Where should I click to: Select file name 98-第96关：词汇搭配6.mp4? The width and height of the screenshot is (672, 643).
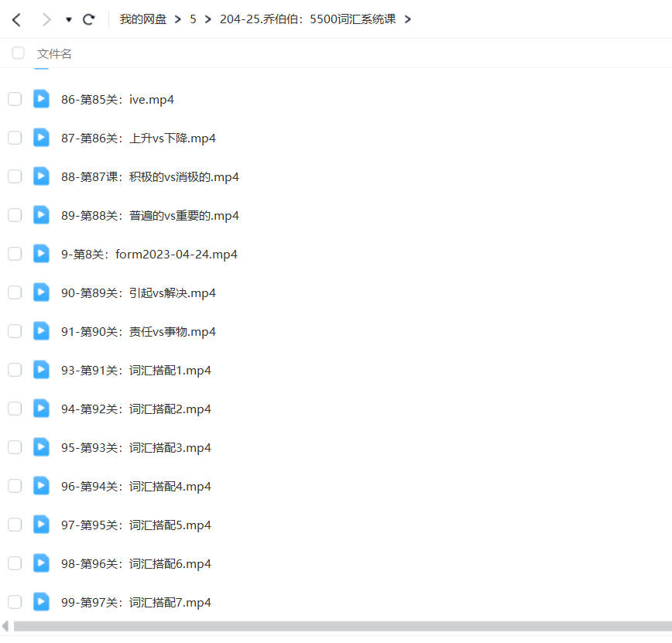click(x=136, y=564)
